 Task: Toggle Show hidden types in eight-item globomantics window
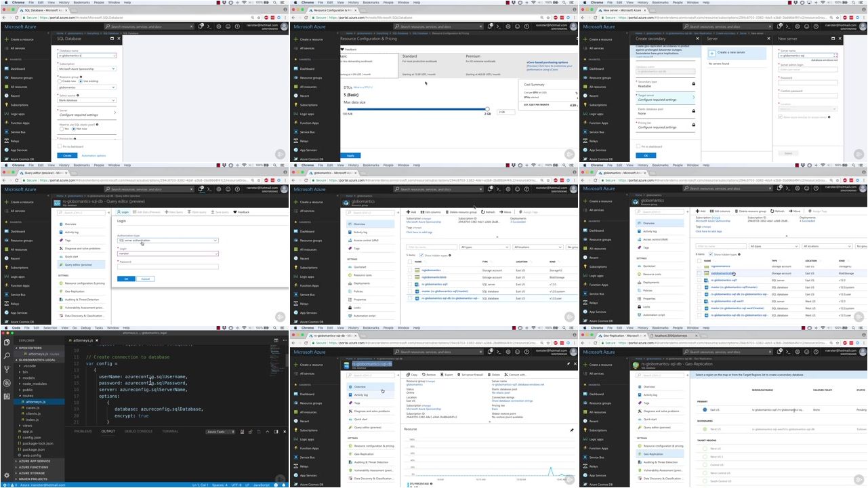[x=711, y=254]
